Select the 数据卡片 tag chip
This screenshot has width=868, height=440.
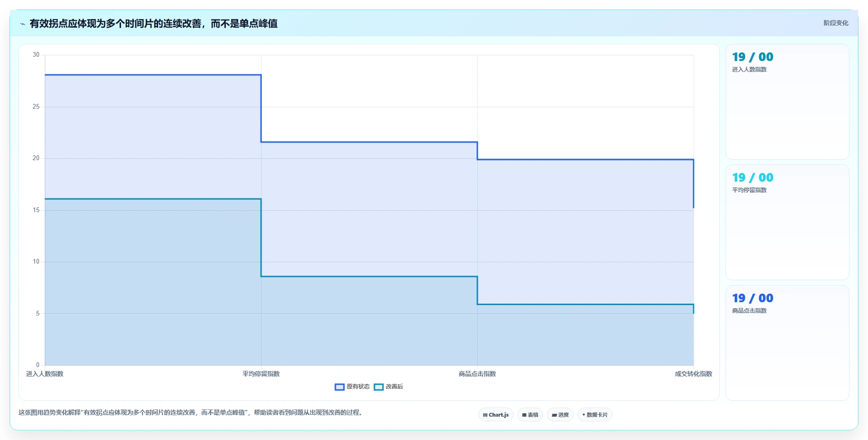[595, 415]
